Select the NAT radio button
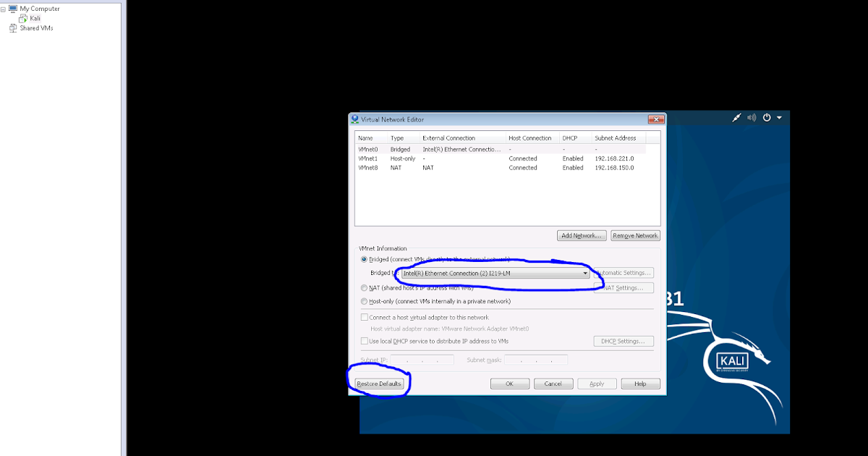The width and height of the screenshot is (868, 456). tap(365, 287)
